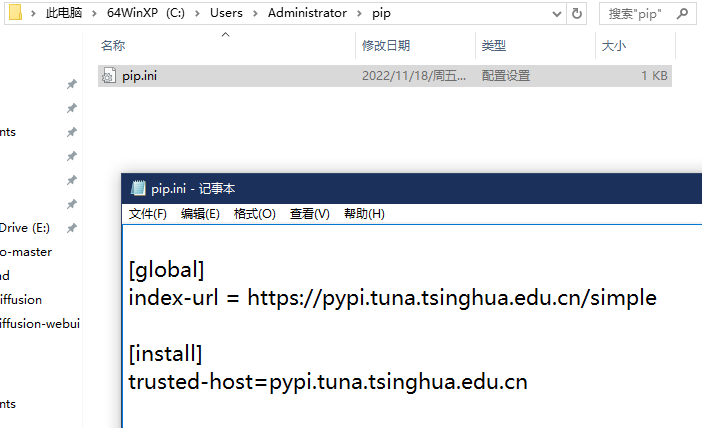Open the 文件(F) menu in Notepad
702x428 pixels.
click(148, 214)
